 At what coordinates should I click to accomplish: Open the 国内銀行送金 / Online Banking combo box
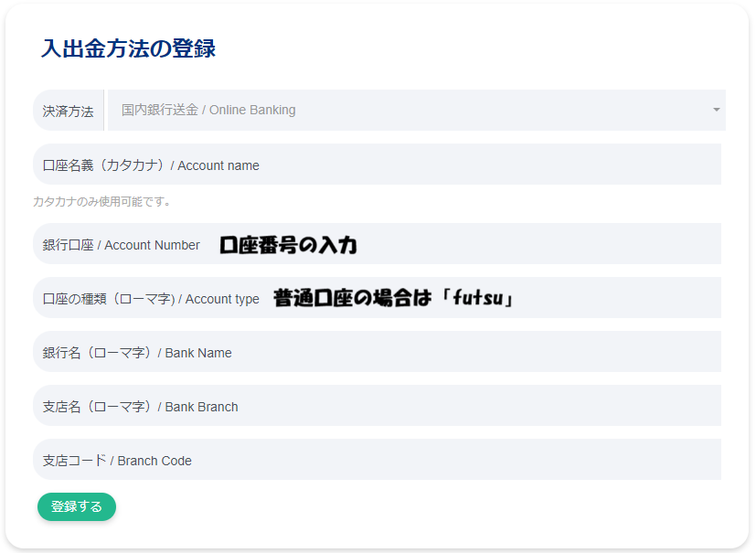[411, 111]
